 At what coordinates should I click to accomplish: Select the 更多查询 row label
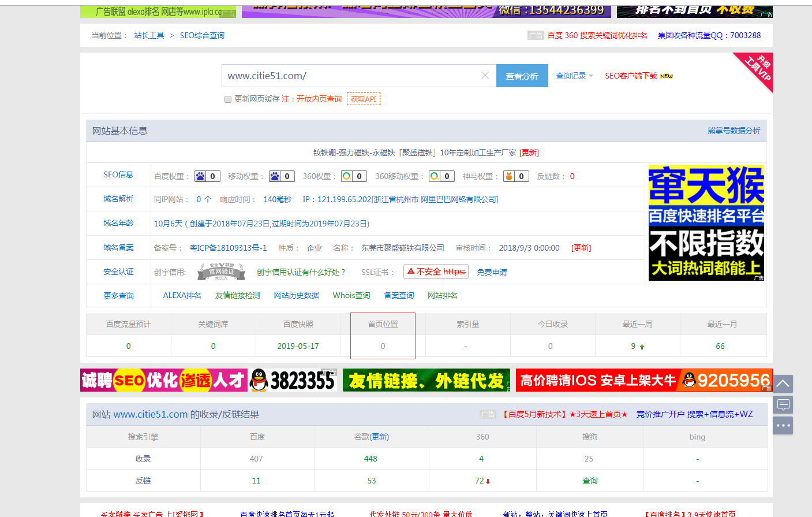click(118, 296)
